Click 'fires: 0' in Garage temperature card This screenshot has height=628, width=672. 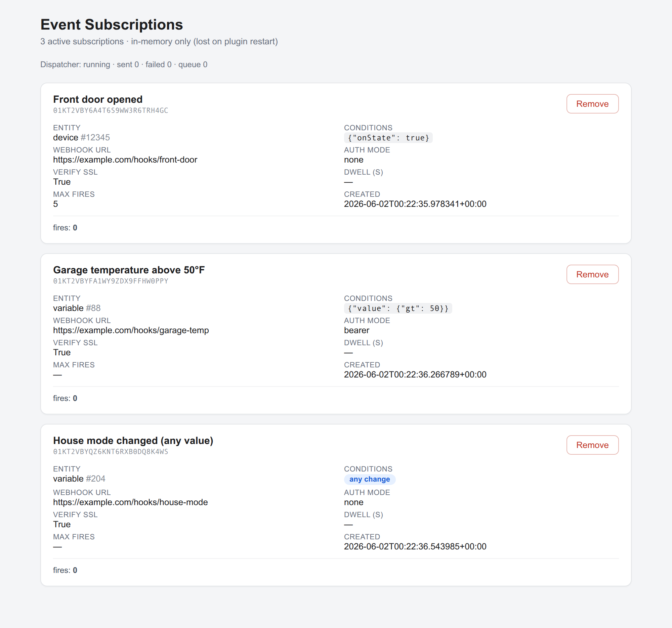tap(65, 398)
